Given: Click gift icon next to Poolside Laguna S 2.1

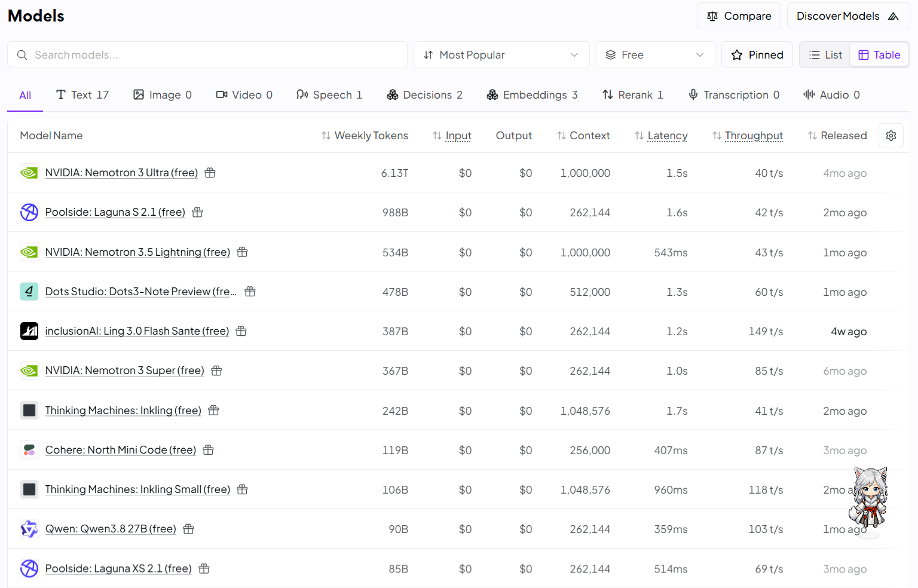Looking at the screenshot, I should click(198, 212).
